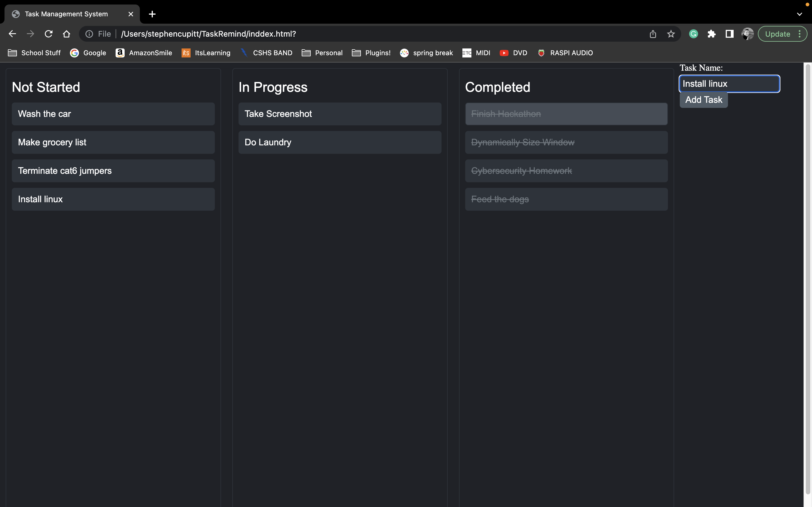The height and width of the screenshot is (507, 812).
Task: Click the back navigation arrow
Action: tap(12, 34)
